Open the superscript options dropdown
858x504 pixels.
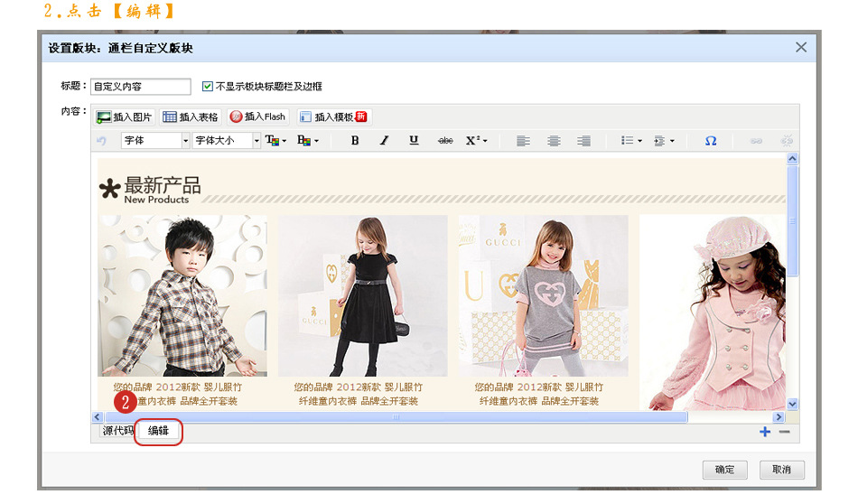(476, 141)
